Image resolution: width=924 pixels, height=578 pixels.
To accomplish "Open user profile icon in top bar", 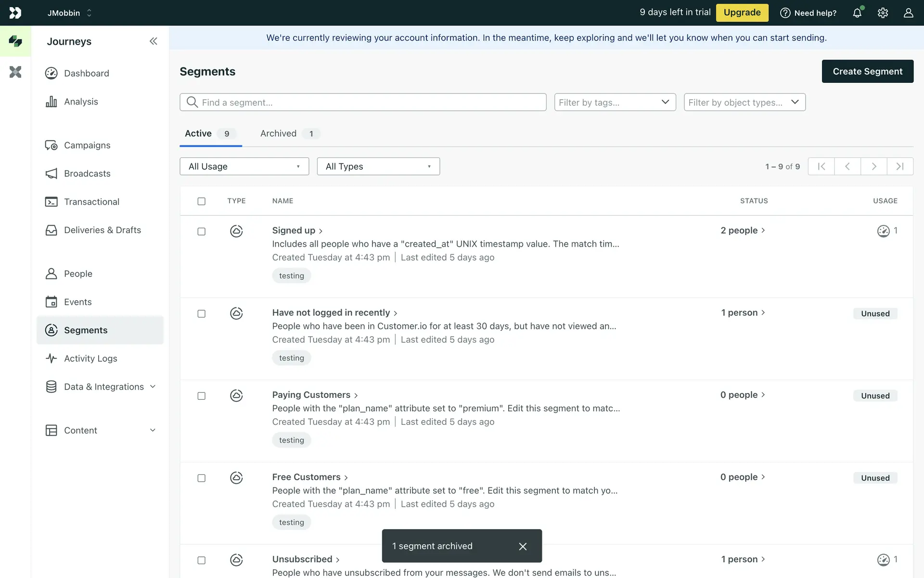I will pos(908,13).
